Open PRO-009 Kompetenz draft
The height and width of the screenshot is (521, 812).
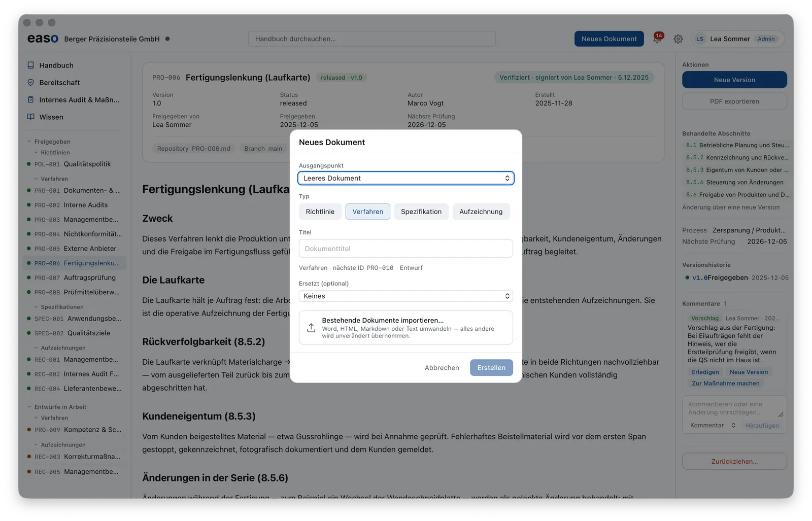75,430
